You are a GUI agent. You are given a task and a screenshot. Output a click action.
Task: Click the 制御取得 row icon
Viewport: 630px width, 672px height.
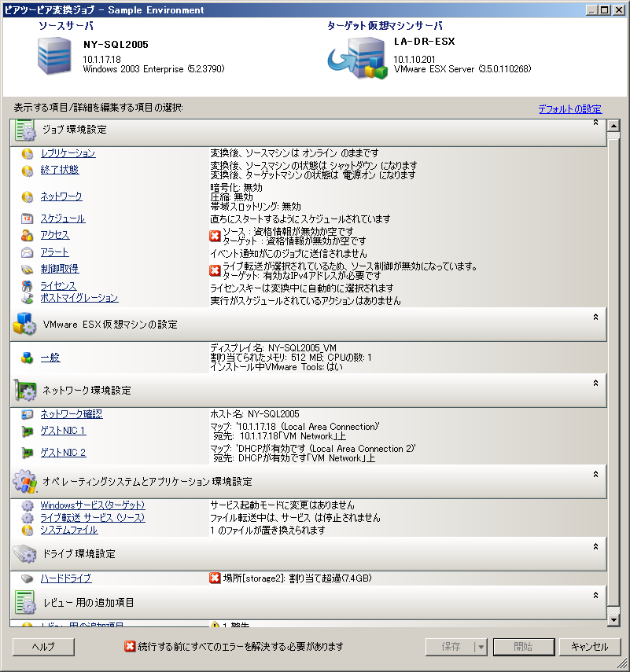pos(27,269)
